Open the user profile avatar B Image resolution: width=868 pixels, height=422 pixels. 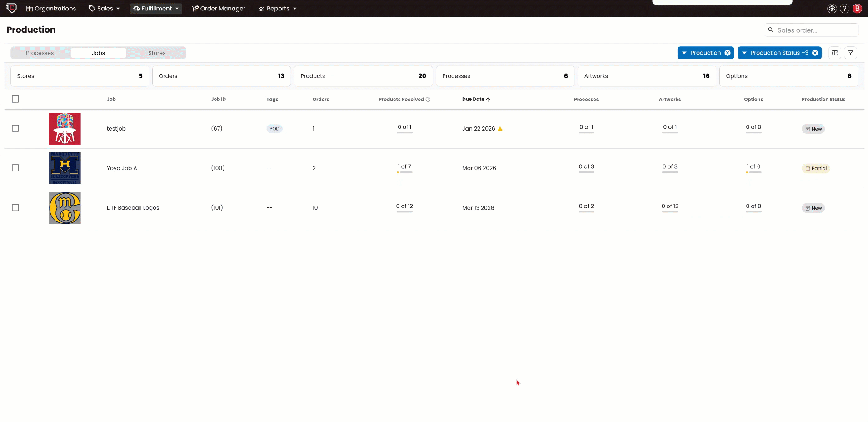pos(857,9)
